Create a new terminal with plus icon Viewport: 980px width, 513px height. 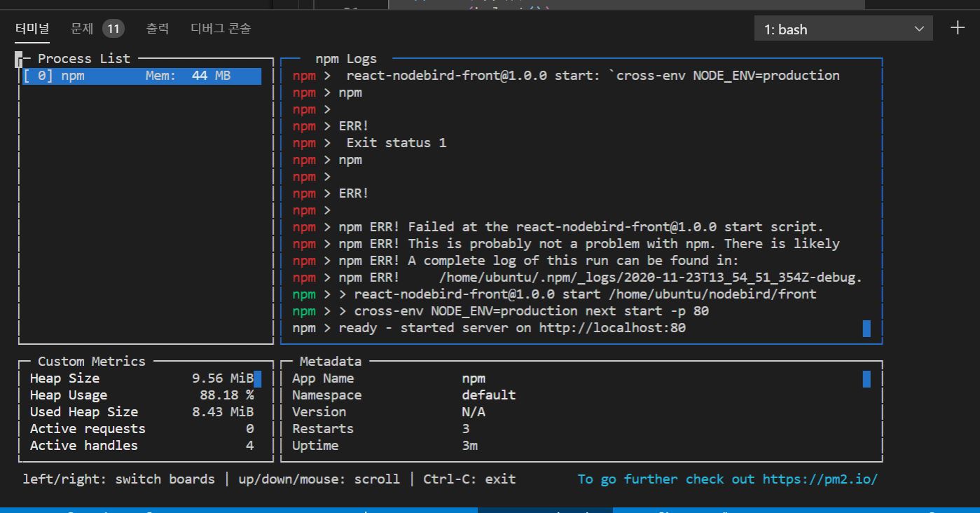click(x=957, y=28)
